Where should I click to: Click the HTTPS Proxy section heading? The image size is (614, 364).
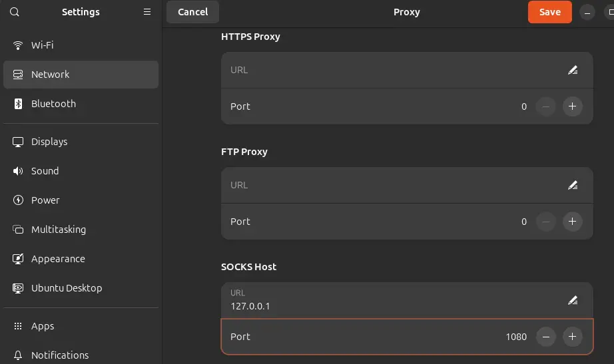[250, 37]
